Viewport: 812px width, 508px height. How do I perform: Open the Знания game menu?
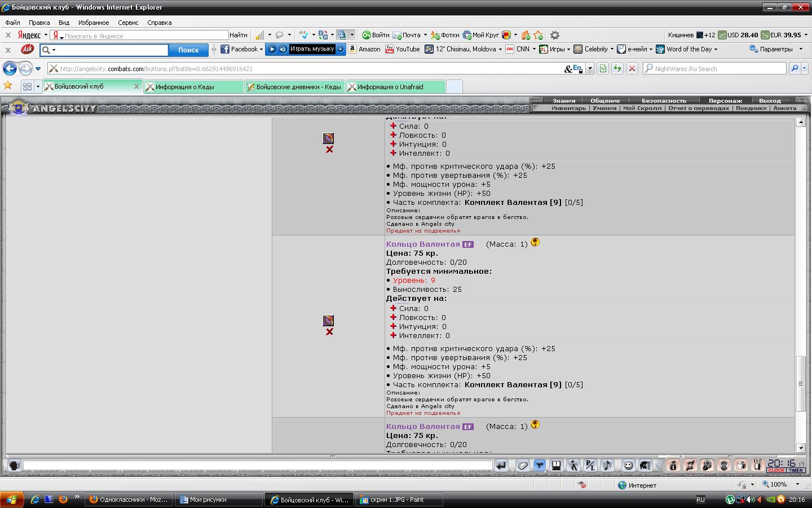tap(564, 100)
